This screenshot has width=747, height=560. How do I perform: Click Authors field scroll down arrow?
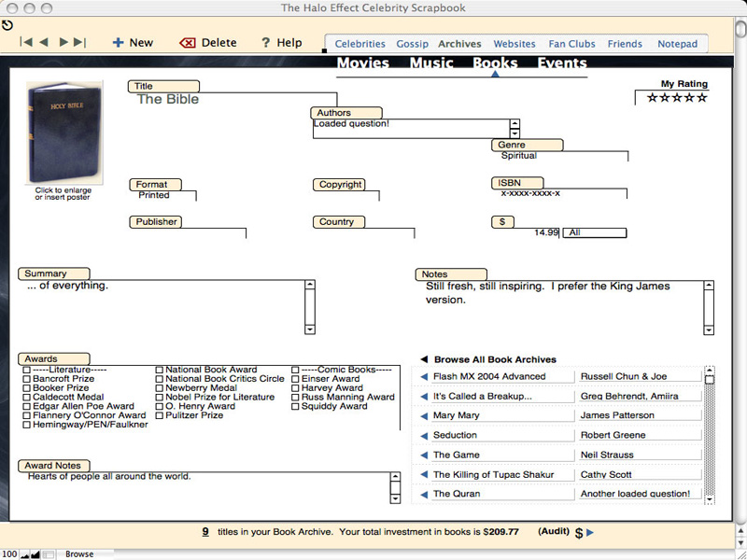pyautogui.click(x=514, y=133)
